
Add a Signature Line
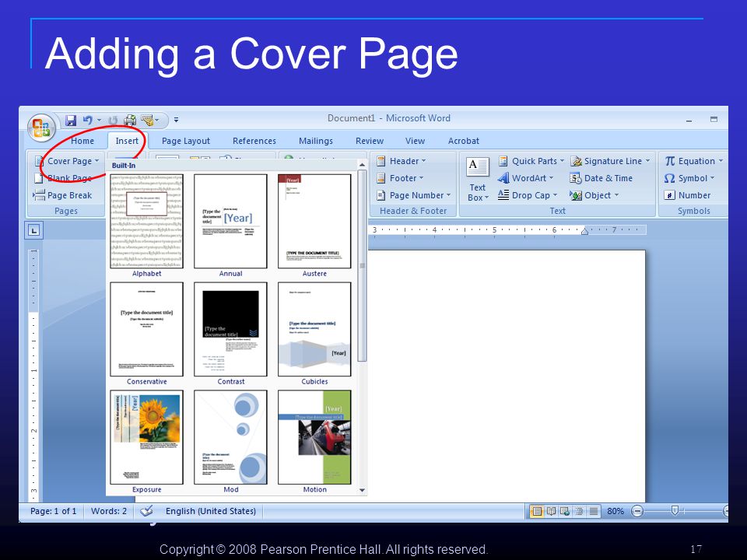pos(610,161)
